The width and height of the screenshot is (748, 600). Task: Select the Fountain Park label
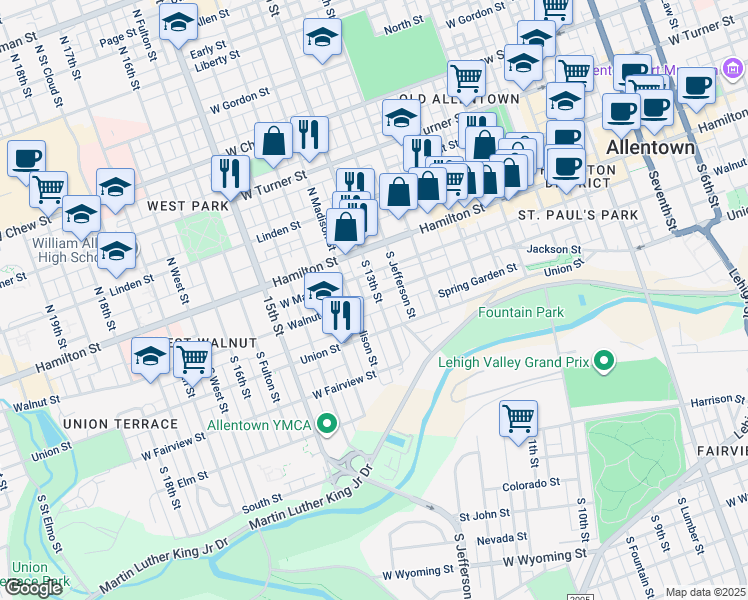coord(520,313)
